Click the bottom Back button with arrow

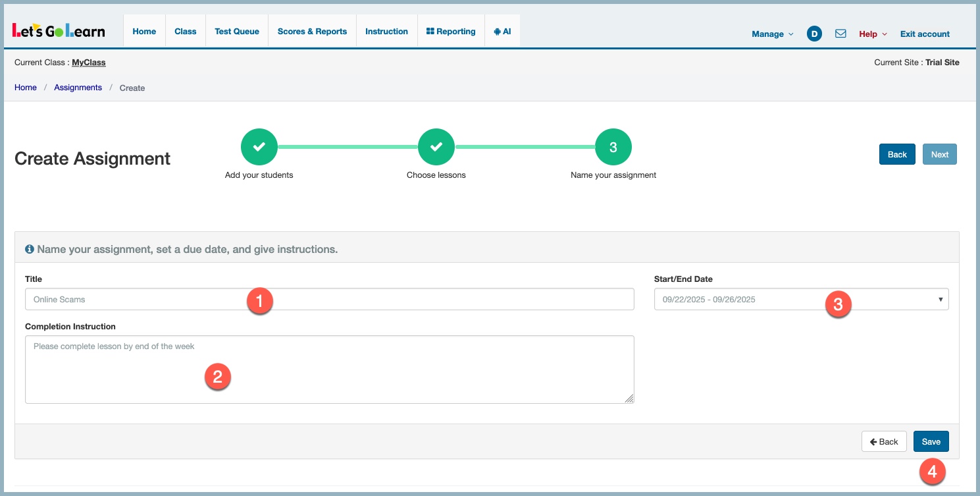pos(883,441)
